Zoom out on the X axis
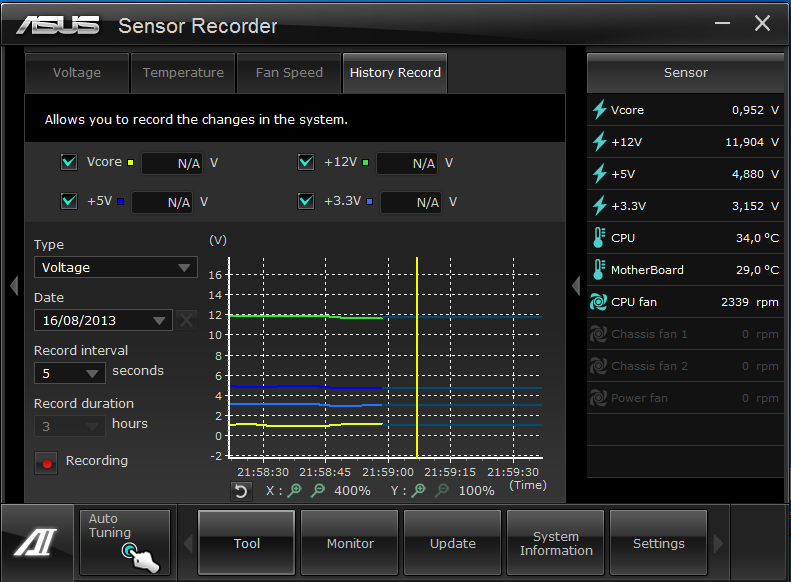 tap(318, 490)
